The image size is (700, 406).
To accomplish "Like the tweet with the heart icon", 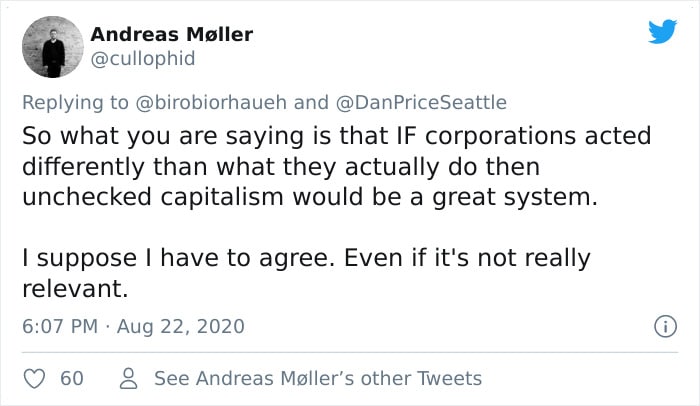I will click(x=34, y=379).
